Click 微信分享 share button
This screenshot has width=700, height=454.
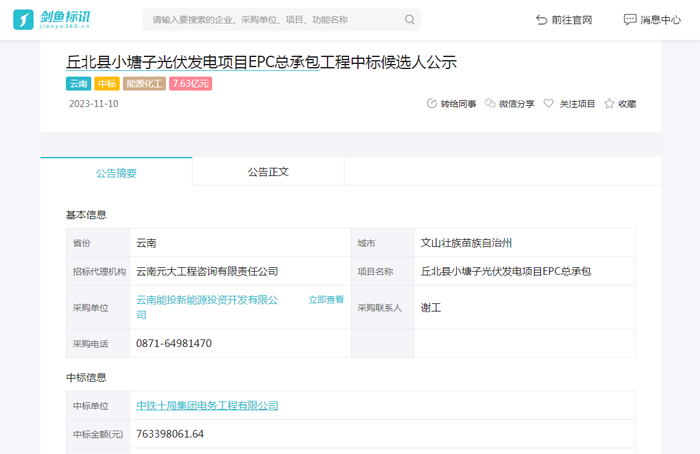coord(517,104)
